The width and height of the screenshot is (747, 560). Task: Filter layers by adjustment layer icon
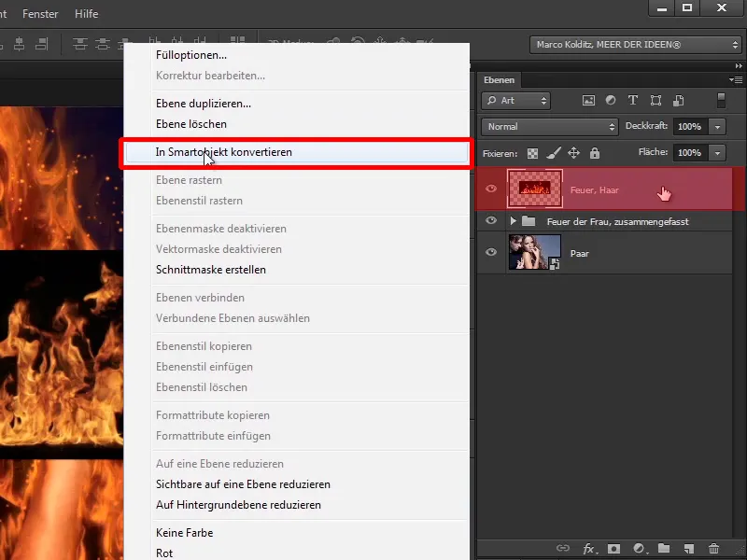611,101
